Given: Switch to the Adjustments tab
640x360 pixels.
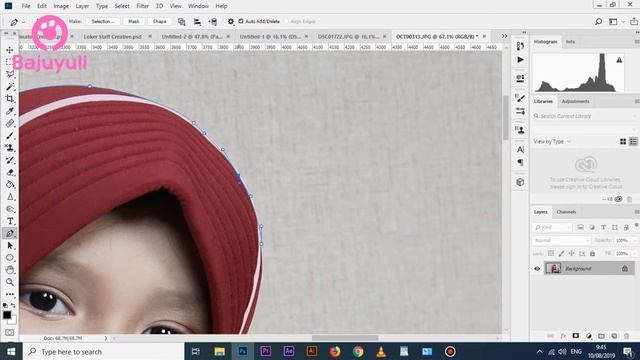Looking at the screenshot, I should point(576,101).
